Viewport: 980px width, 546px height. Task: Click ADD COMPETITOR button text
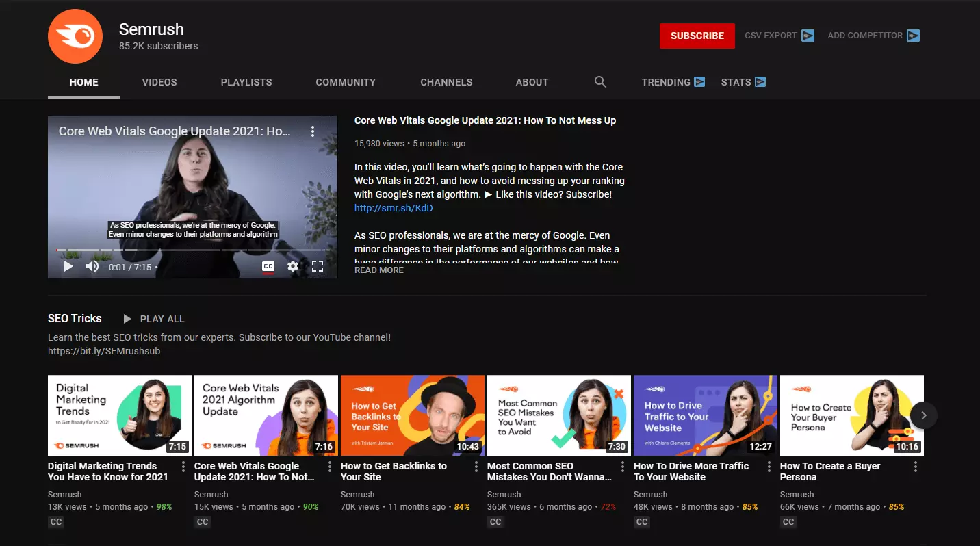click(865, 36)
